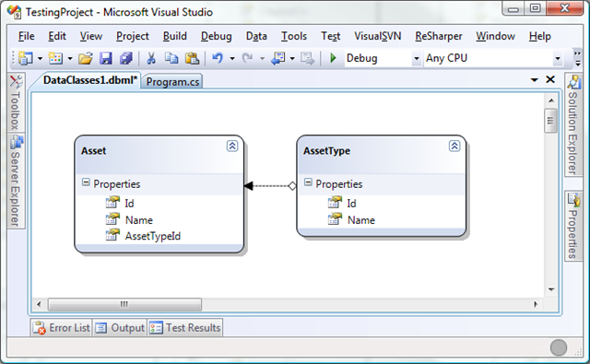
Task: Click the Name property icon in Asset
Action: [x=112, y=218]
